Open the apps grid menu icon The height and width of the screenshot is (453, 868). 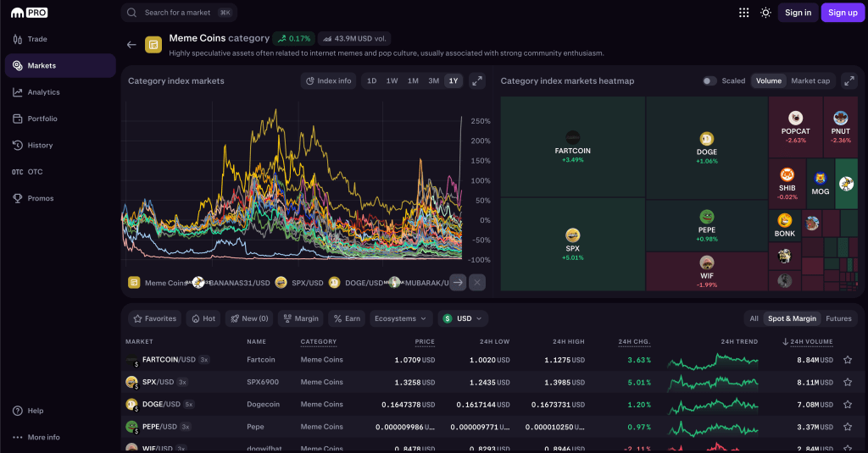point(743,13)
